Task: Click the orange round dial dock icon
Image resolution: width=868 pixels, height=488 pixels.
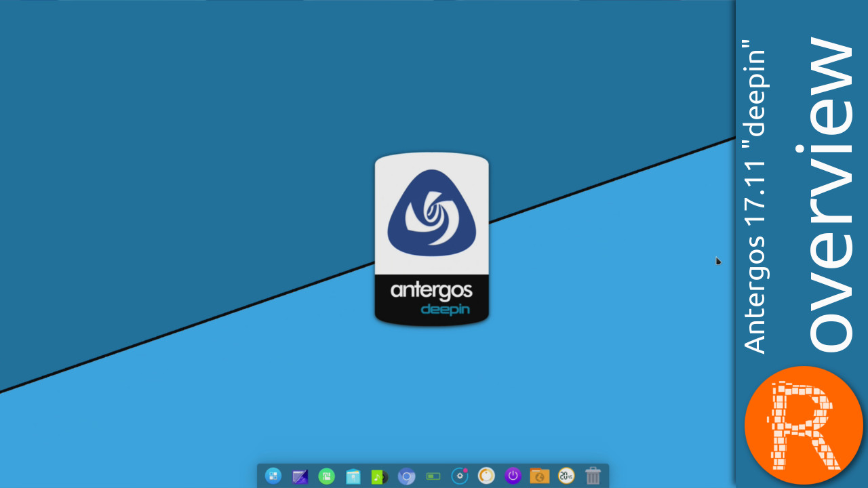Action: pyautogui.click(x=486, y=476)
